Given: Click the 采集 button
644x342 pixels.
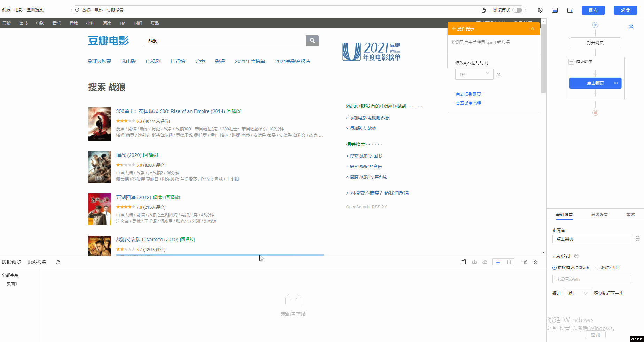Looking at the screenshot, I should coord(626,10).
